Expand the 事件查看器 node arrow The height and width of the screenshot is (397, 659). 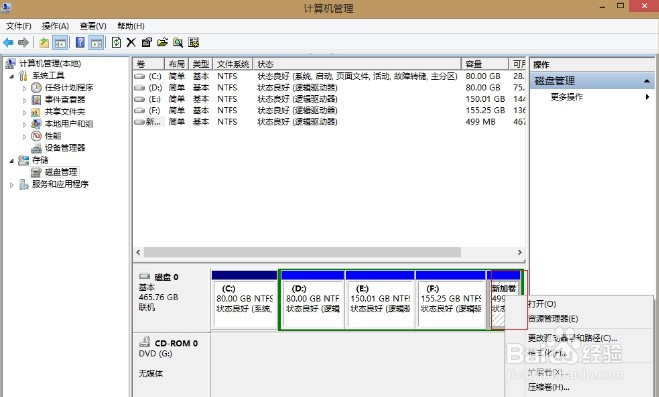tap(24, 100)
